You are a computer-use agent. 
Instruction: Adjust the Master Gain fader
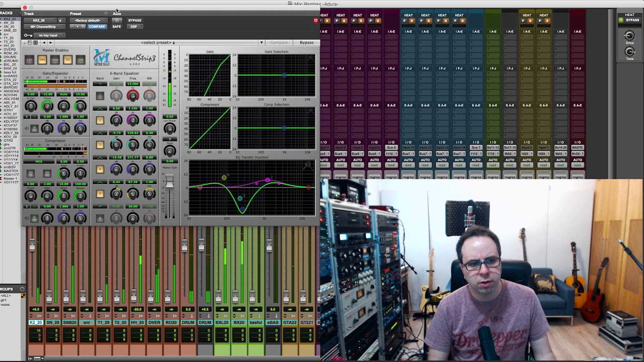tap(170, 182)
